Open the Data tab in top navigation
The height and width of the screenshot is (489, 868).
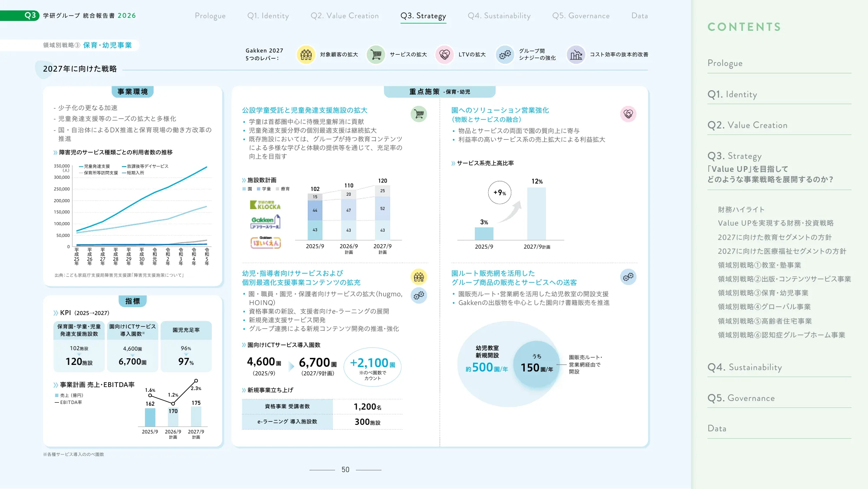[x=639, y=16]
